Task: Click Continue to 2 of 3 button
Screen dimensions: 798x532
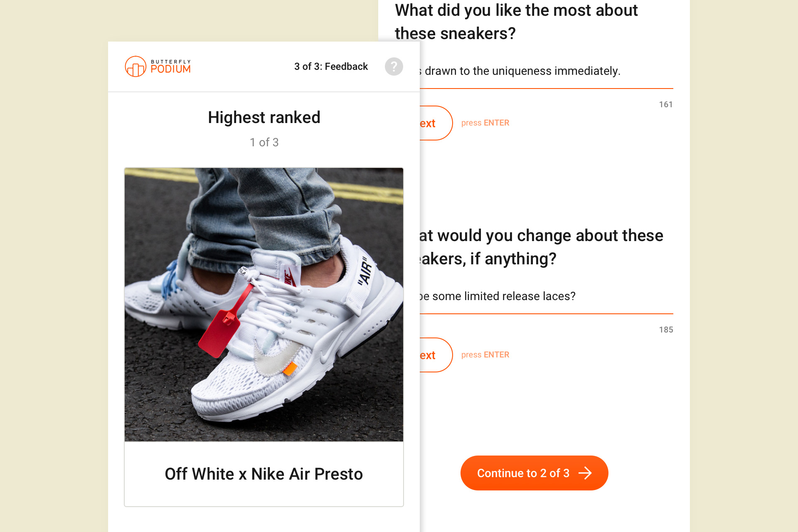Action: (534, 473)
